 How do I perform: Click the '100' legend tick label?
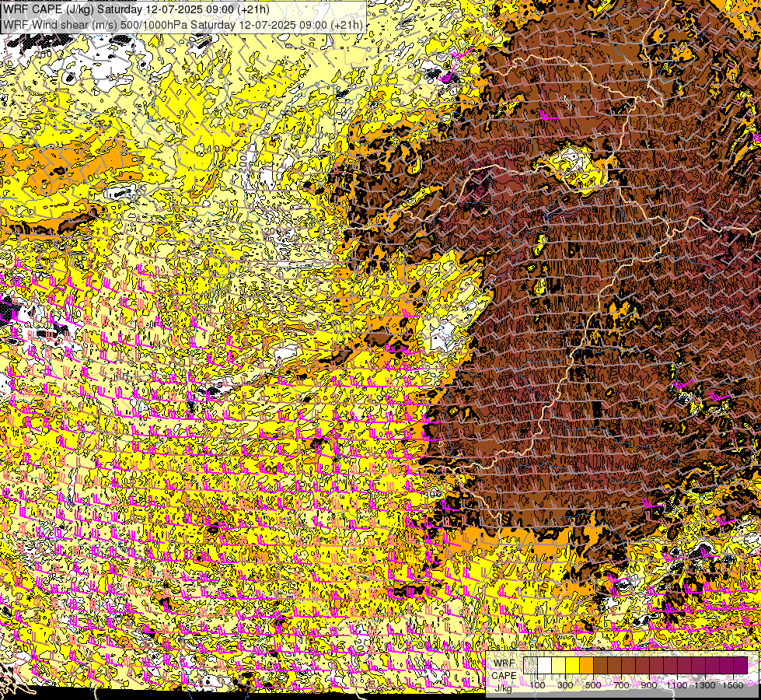click(x=537, y=685)
